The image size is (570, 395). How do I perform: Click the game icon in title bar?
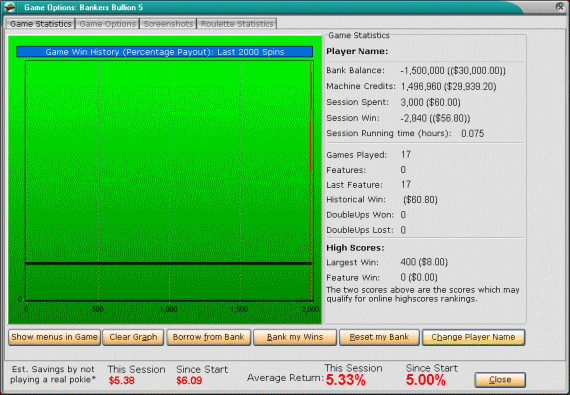9,7
